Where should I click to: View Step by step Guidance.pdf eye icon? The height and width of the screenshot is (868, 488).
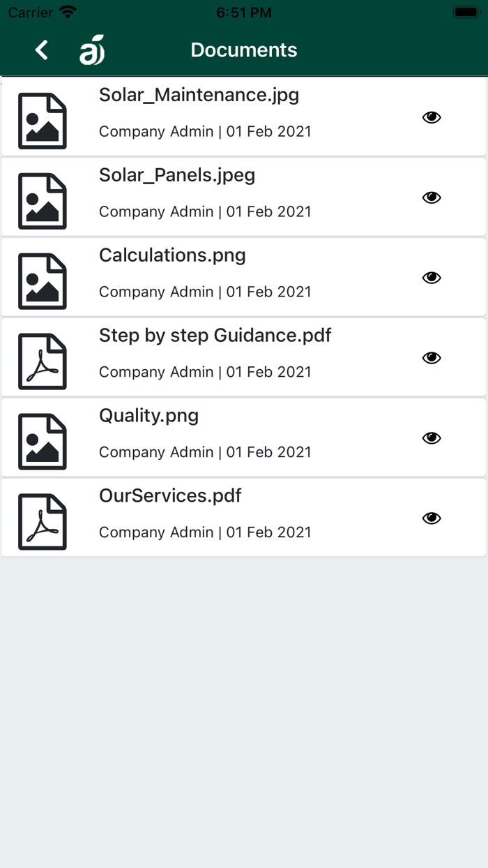pos(432,358)
